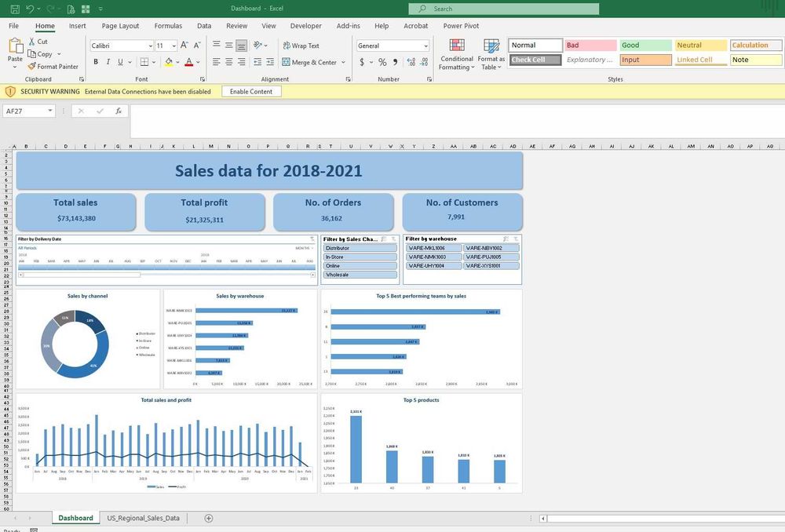Clear filter on Delivery Date timeline

coord(312,239)
